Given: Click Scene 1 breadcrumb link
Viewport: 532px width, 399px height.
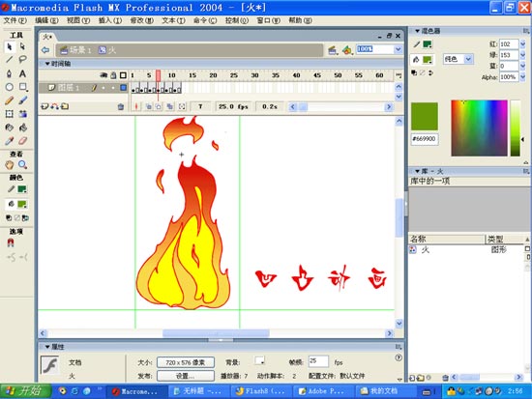Looking at the screenshot, I should pos(76,50).
